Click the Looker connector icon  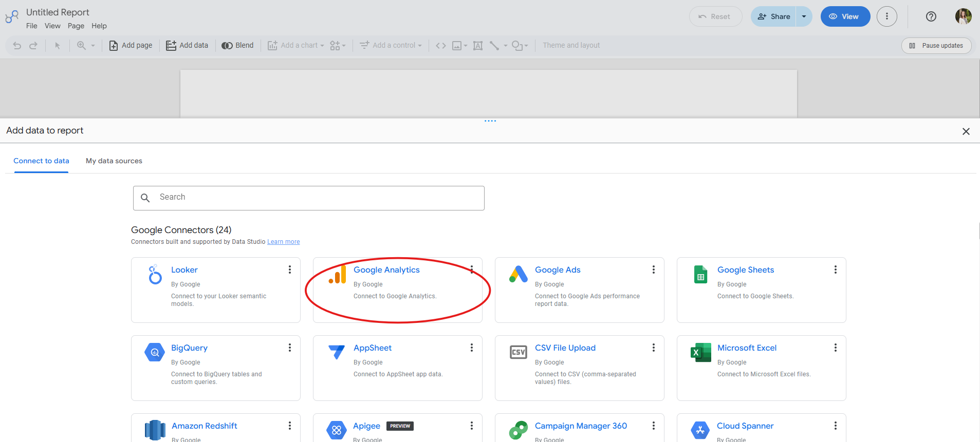tap(155, 275)
